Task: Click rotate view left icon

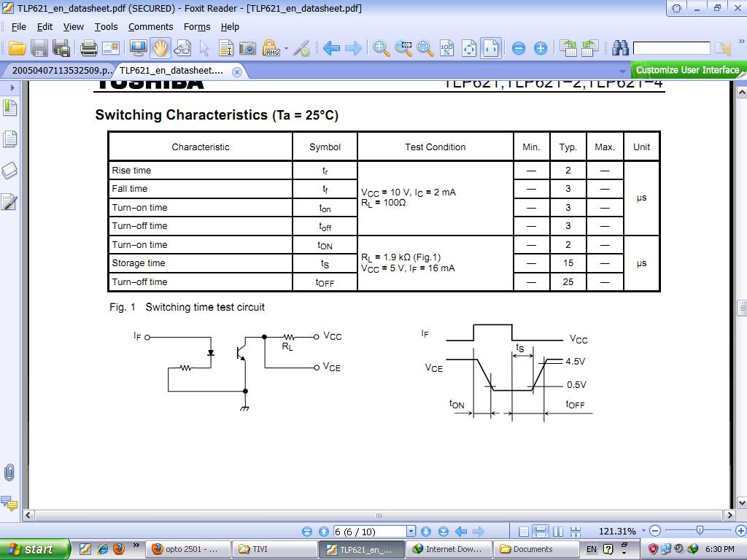Action: 568,48
